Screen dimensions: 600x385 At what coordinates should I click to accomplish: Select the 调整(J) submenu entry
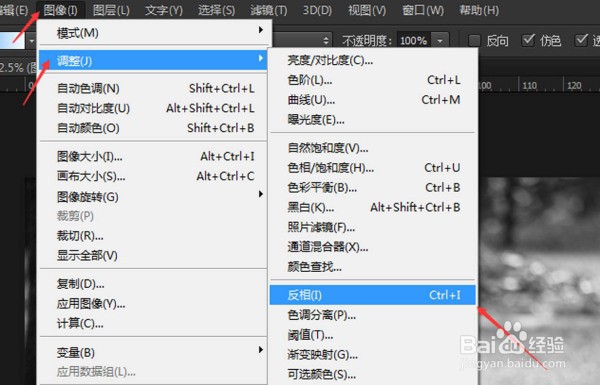[x=153, y=60]
